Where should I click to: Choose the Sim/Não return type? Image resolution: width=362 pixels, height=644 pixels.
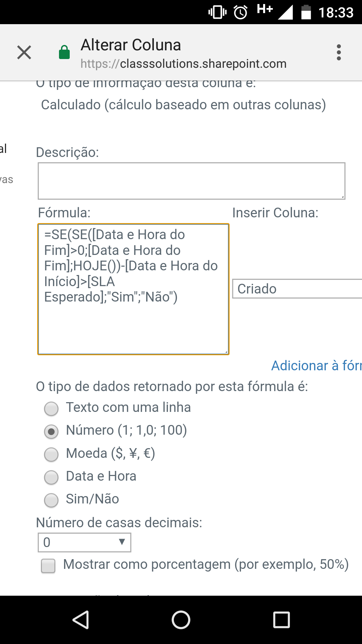coord(51,500)
